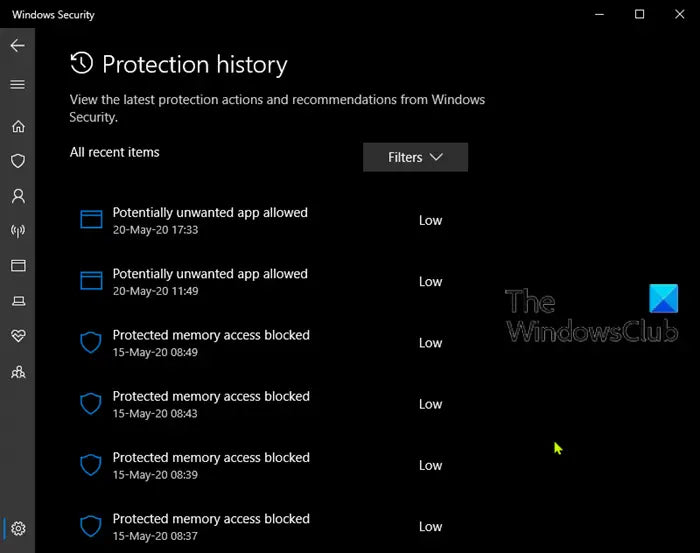700x553 pixels.
Task: Click the back arrow icon
Action: coord(17,46)
